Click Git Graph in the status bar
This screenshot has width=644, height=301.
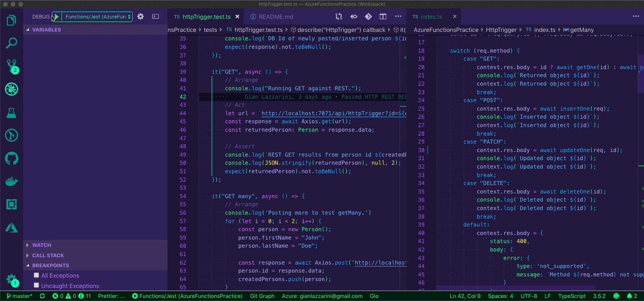pyautogui.click(x=262, y=296)
